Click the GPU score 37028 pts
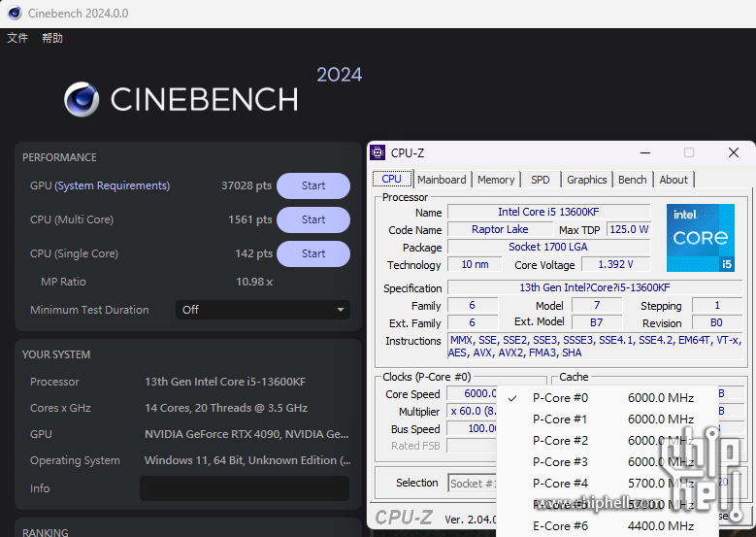The image size is (756, 537). coord(247,185)
